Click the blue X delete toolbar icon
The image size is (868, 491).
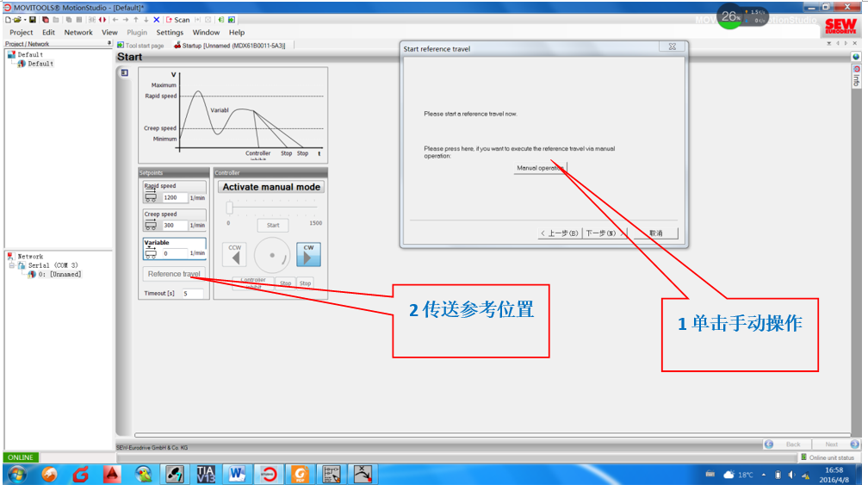coord(156,20)
